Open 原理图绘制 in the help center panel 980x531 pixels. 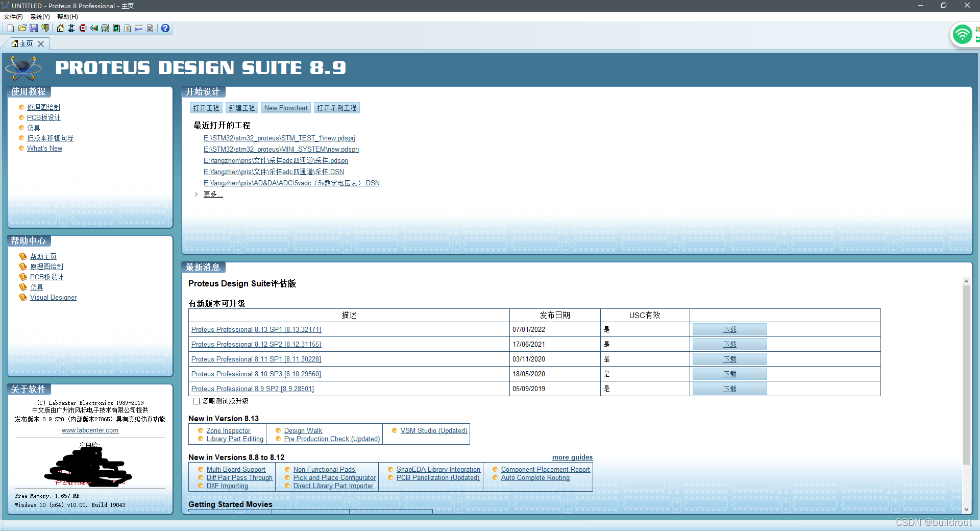click(46, 267)
